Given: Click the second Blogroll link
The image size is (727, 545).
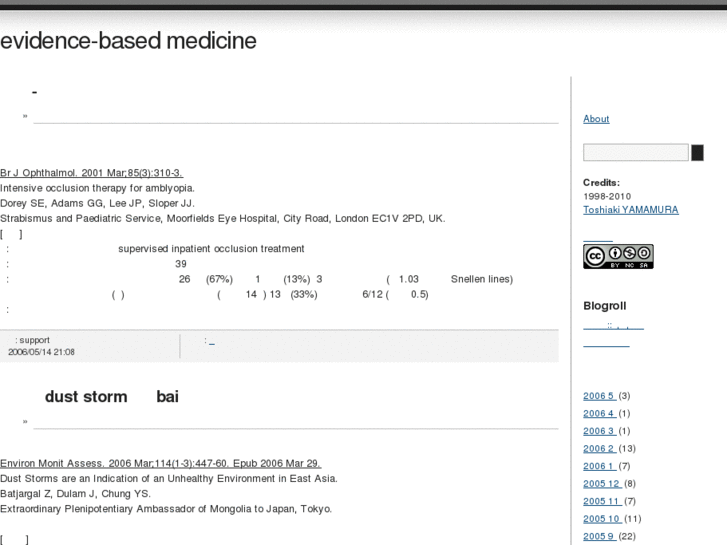Looking at the screenshot, I should [x=606, y=344].
